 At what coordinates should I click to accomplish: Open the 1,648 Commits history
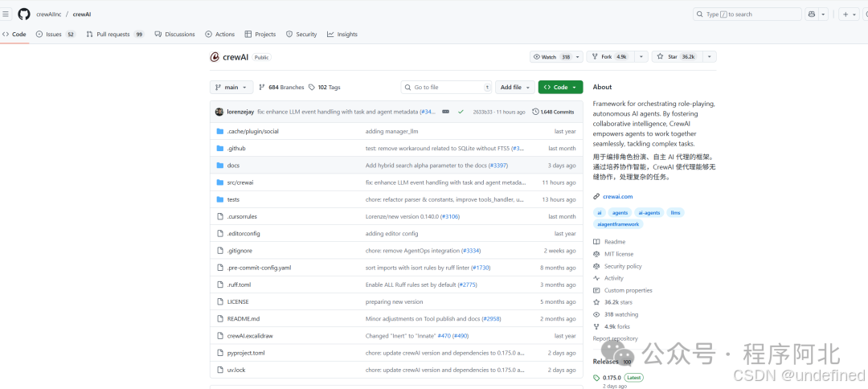[553, 112]
